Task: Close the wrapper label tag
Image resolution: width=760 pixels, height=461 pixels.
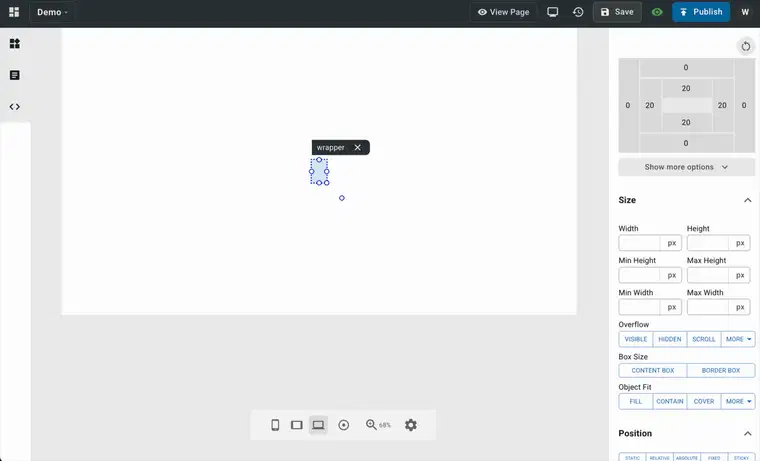Action: pos(357,147)
